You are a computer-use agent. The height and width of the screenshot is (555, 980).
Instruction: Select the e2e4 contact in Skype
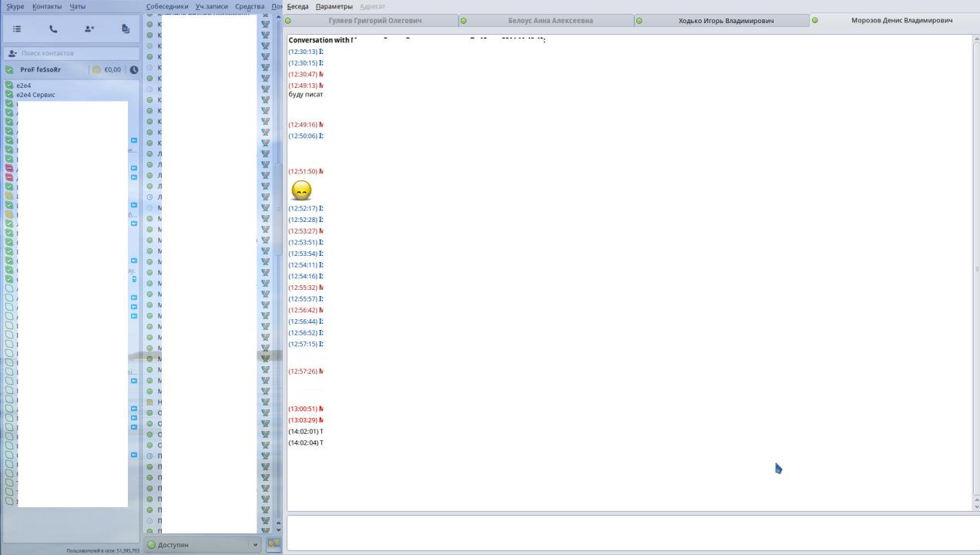[24, 86]
